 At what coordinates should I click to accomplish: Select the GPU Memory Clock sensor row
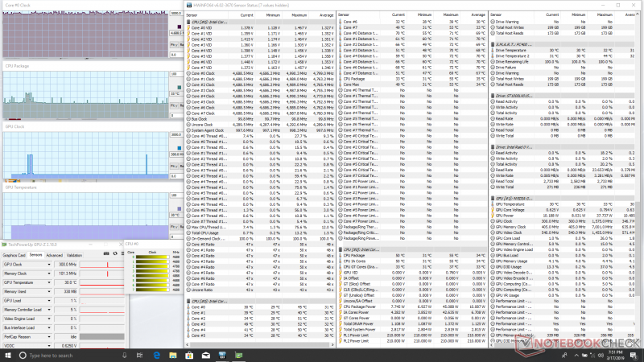(563, 227)
